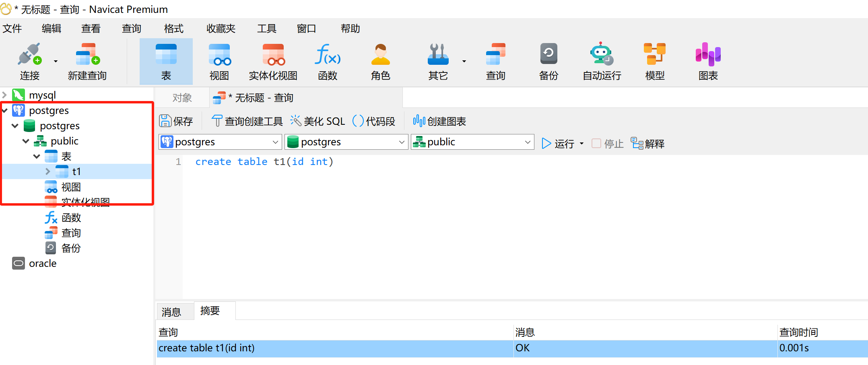Select Functions (函数) in the tree

click(71, 218)
